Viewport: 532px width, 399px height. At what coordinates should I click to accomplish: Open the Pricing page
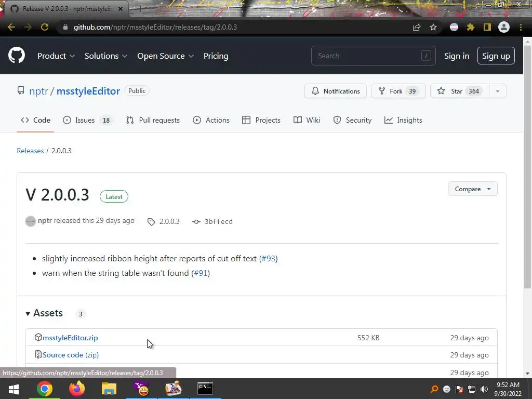click(216, 56)
